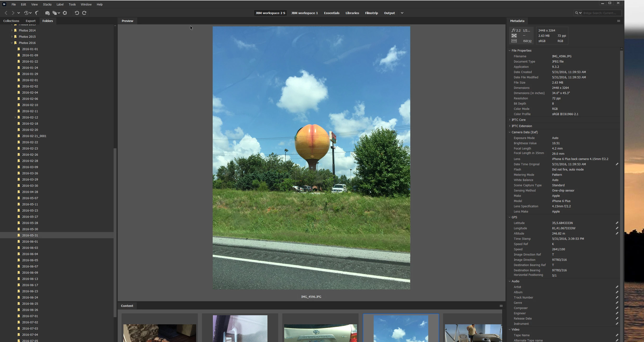The height and width of the screenshot is (342, 644).
Task: Click pencil icon beside Date Time Original
Action: pos(617,164)
